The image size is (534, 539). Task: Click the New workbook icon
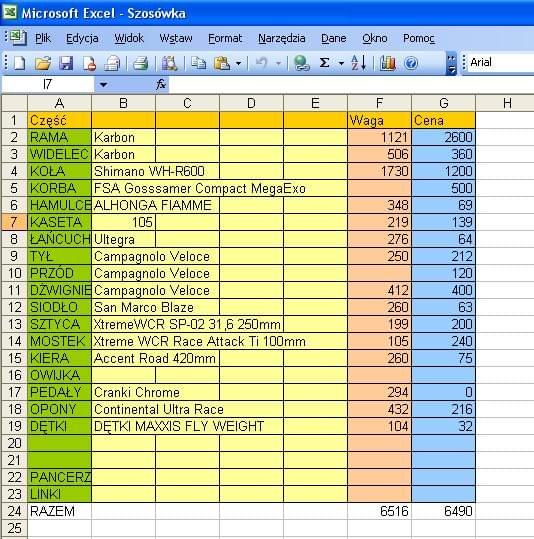[x=19, y=63]
